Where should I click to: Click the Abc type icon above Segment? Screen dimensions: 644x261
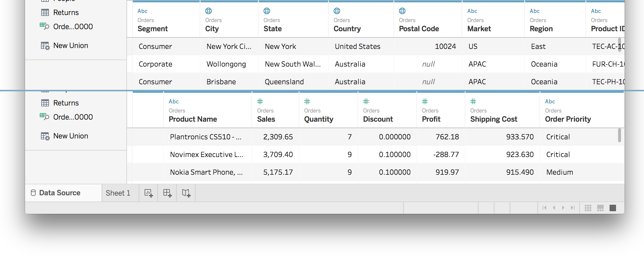pos(143,11)
